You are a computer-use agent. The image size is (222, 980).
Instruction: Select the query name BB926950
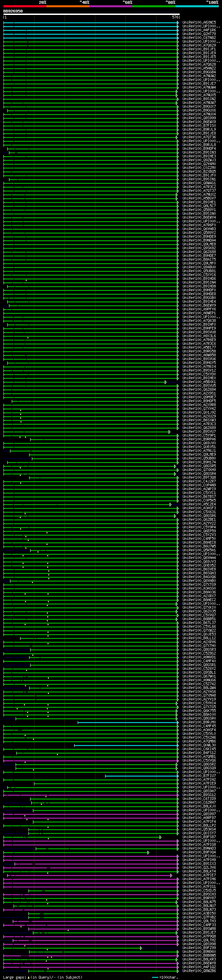pos(13,11)
